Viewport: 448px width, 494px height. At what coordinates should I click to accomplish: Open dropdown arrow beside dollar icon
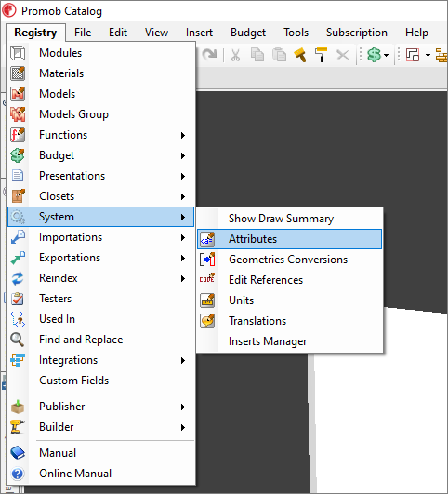[x=387, y=56]
